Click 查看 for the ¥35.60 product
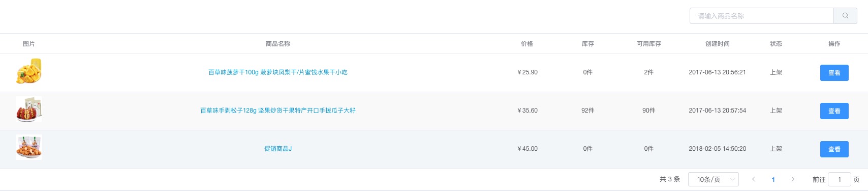 [834, 111]
